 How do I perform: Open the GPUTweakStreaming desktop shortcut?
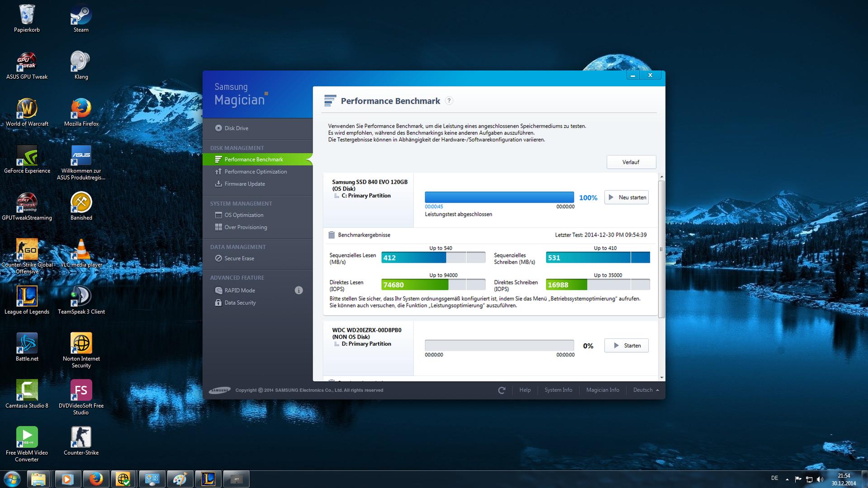coord(27,207)
